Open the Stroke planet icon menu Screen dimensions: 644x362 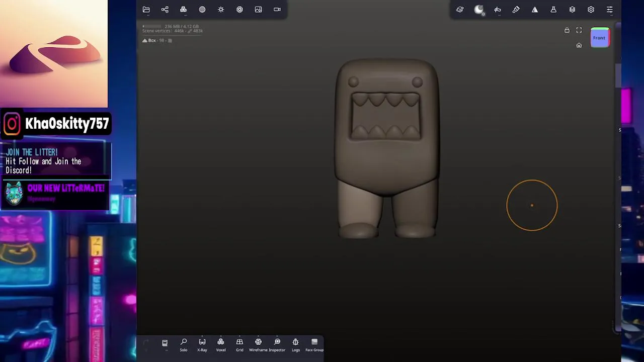coord(460,10)
